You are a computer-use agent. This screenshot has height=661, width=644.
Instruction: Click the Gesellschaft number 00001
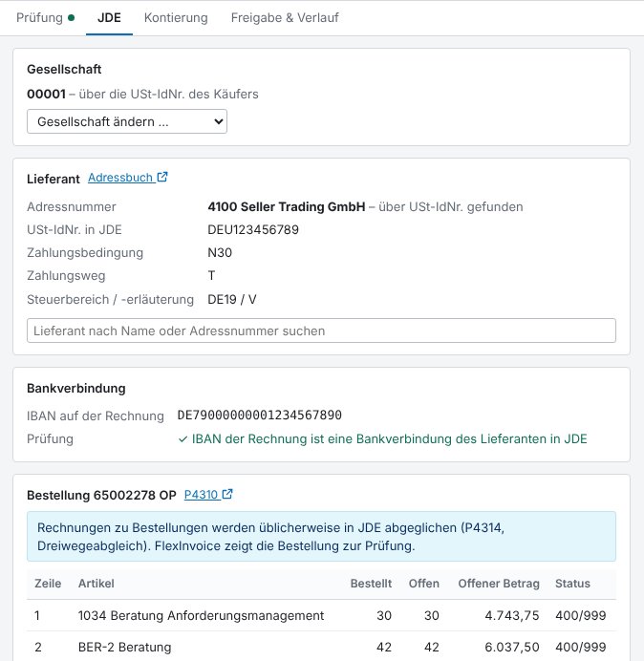(x=47, y=94)
